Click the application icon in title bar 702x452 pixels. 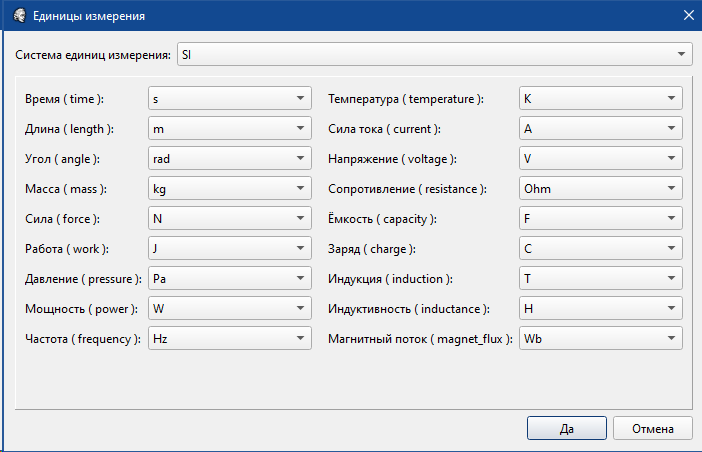pos(19,16)
